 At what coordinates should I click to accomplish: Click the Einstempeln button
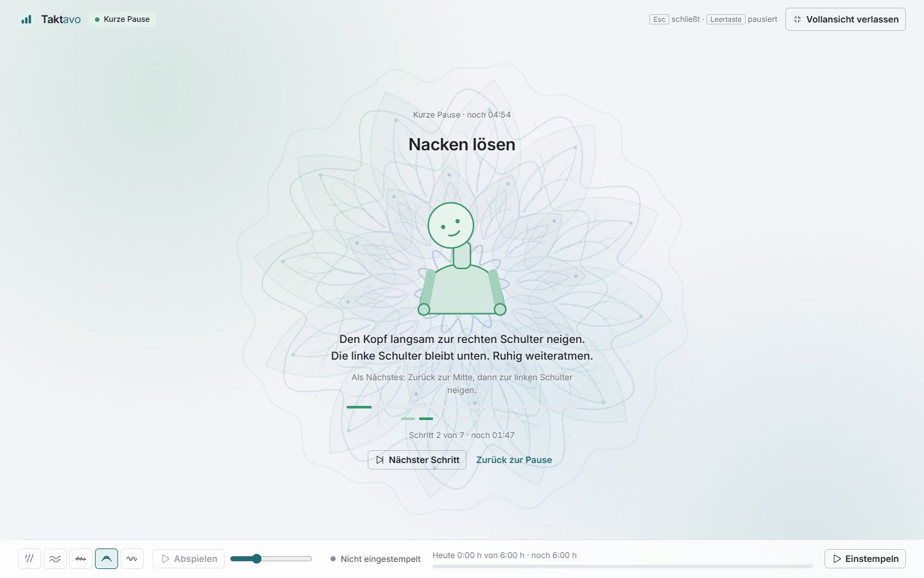tap(865, 559)
